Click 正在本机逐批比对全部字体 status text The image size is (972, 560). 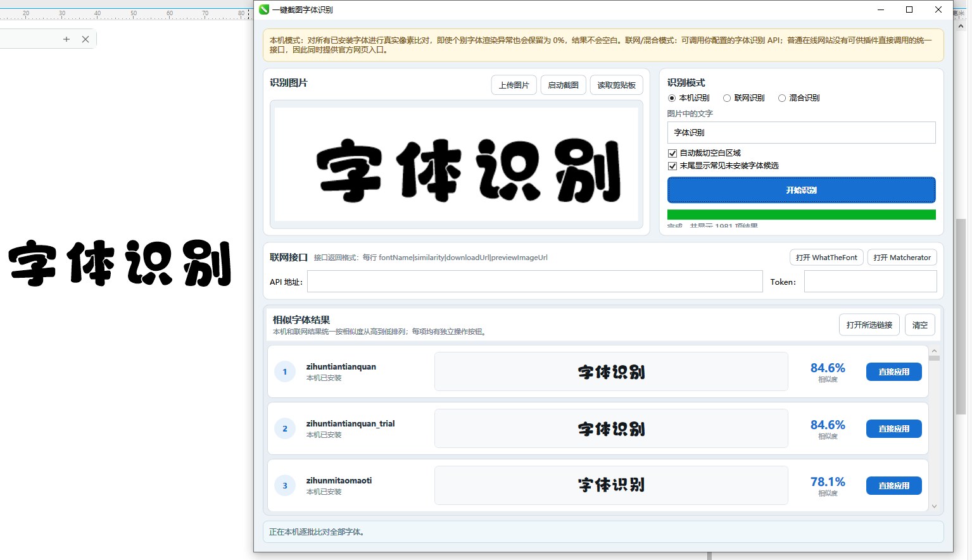pos(316,532)
